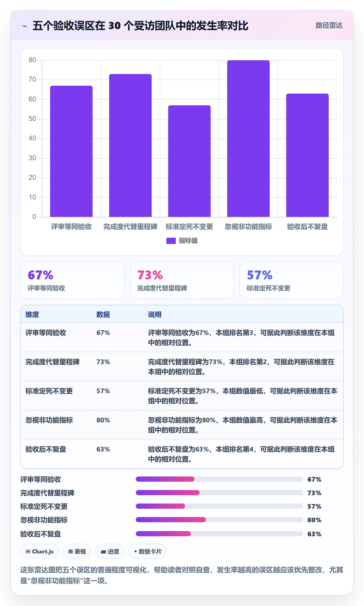This screenshot has width=364, height=606.
Task: Select the 标准定死不变更 chart bar
Action: (x=189, y=161)
